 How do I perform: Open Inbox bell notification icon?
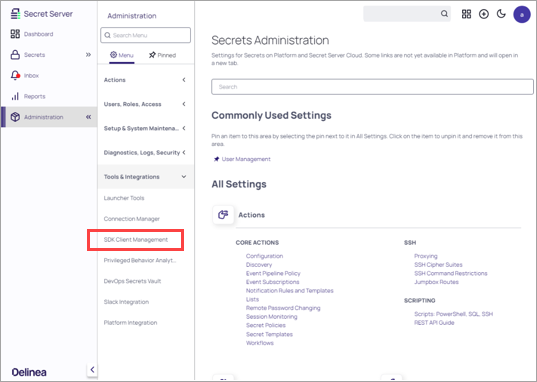(x=15, y=75)
